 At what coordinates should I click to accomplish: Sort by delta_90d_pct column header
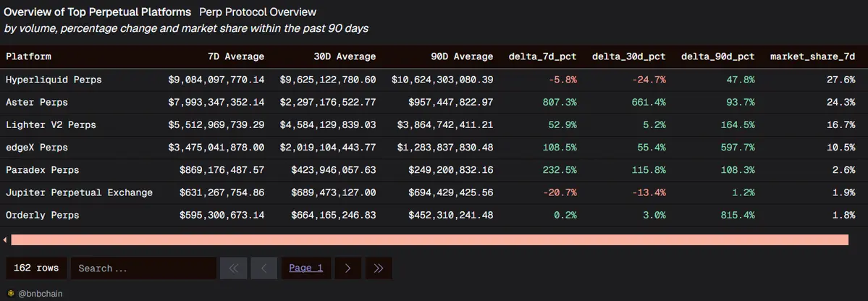point(718,56)
